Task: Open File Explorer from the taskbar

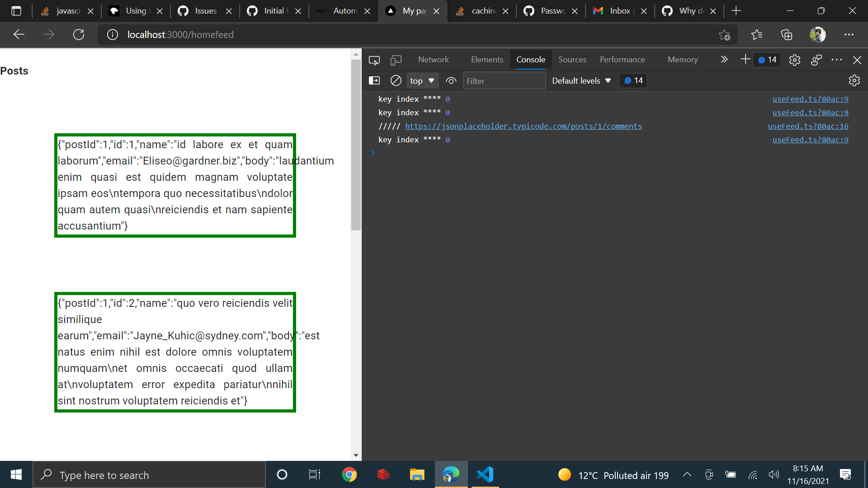Action: click(x=417, y=474)
